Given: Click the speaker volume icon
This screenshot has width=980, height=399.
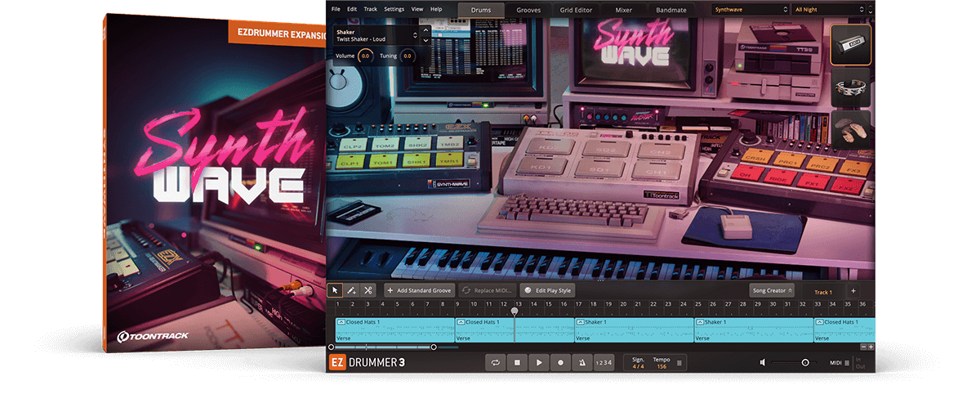Looking at the screenshot, I should click(762, 362).
